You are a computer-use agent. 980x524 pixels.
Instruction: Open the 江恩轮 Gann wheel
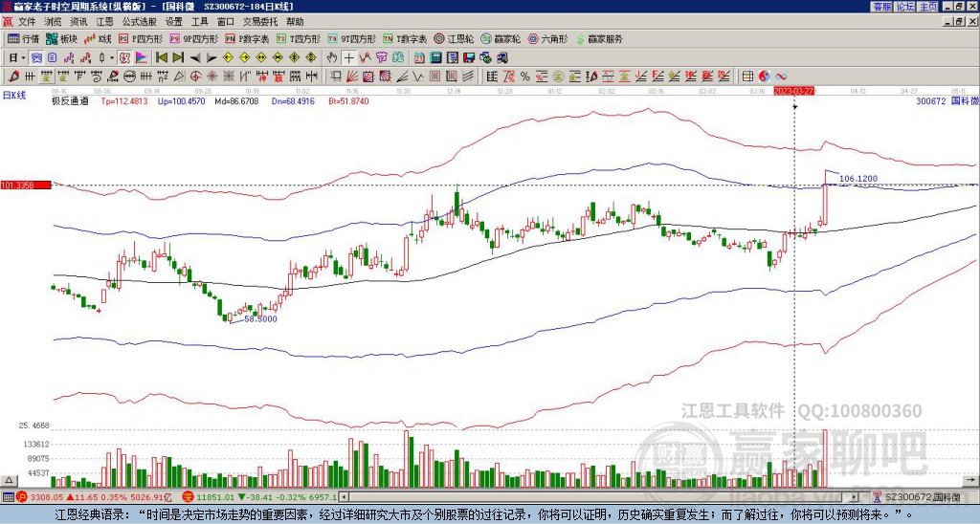pos(454,38)
